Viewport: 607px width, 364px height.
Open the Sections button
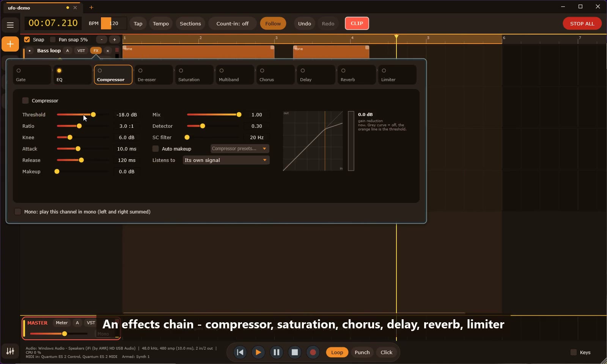point(190,24)
